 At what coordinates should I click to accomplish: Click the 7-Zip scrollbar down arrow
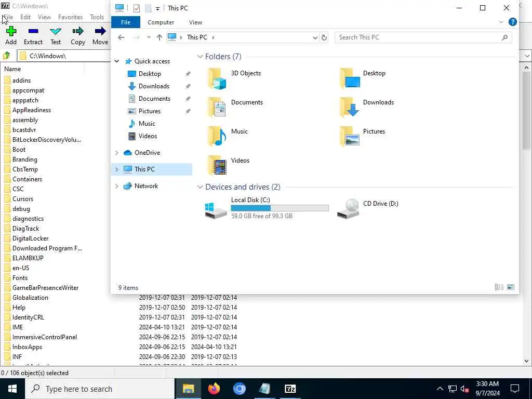(527, 361)
